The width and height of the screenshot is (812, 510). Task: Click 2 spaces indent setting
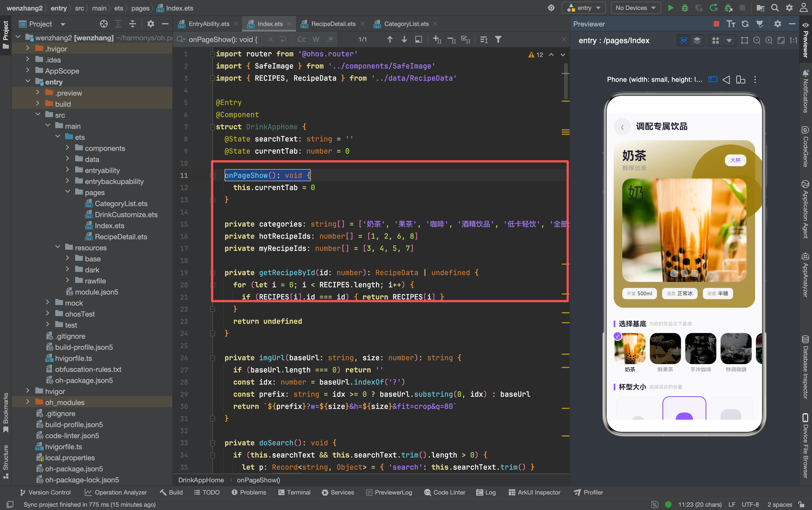click(780, 504)
